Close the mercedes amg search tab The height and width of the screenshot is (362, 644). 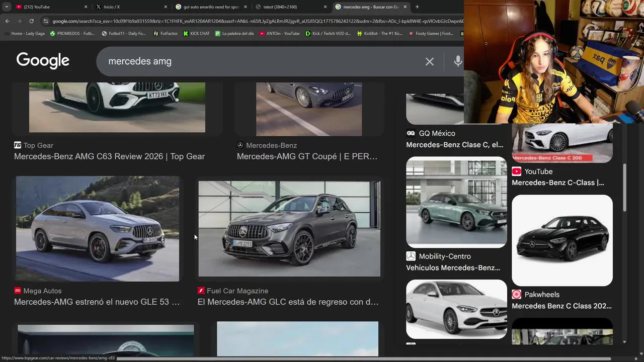405,7
